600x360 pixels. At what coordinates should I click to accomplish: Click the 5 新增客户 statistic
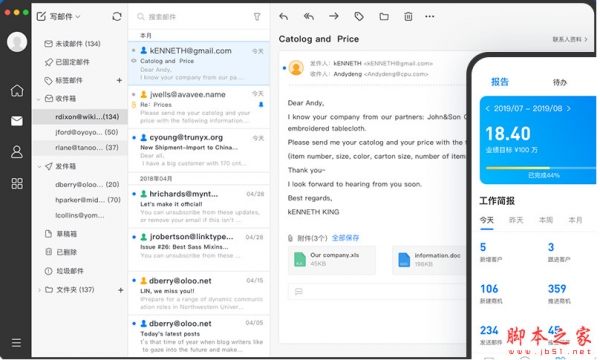click(x=491, y=252)
